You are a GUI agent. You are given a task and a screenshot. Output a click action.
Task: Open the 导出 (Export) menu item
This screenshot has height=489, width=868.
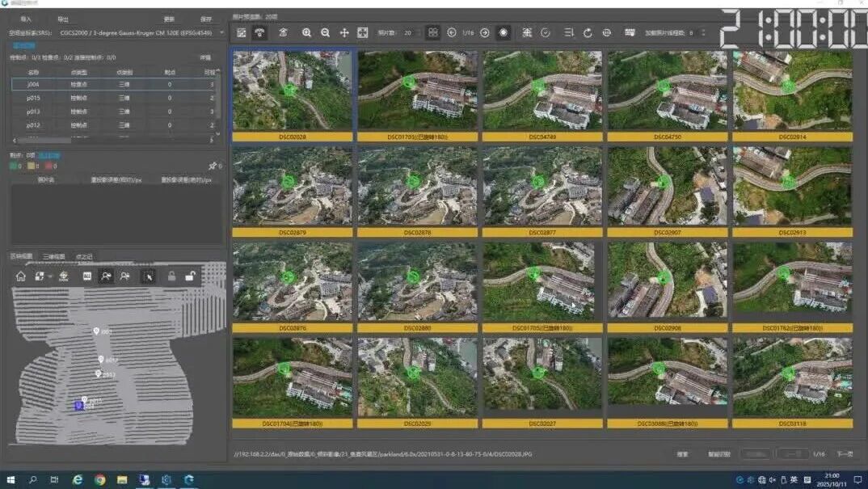pyautogui.click(x=63, y=19)
